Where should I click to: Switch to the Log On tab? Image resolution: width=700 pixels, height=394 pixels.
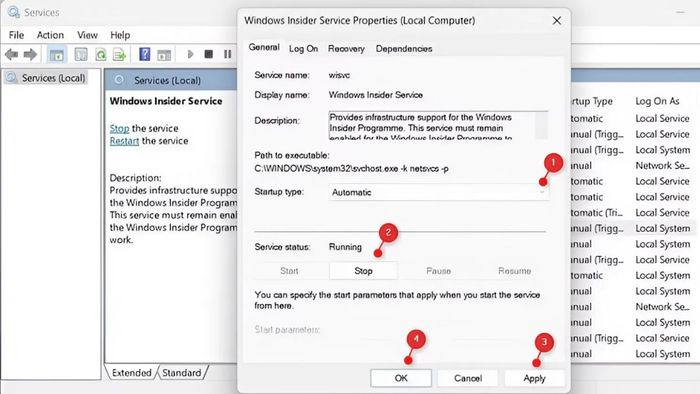point(303,49)
